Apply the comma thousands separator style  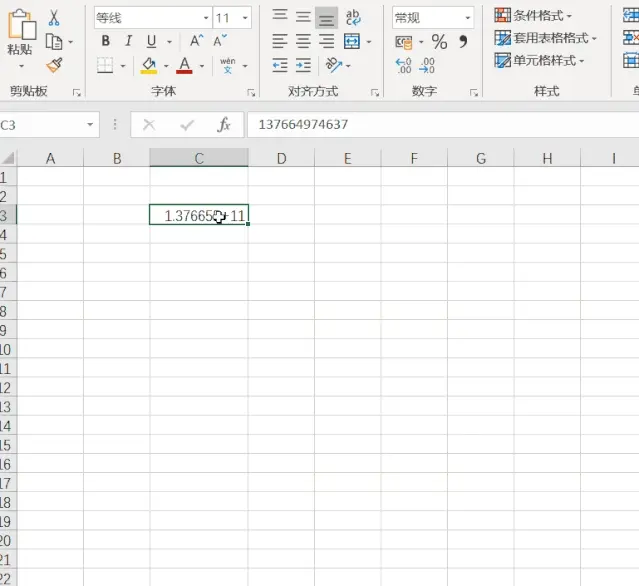[463, 41]
